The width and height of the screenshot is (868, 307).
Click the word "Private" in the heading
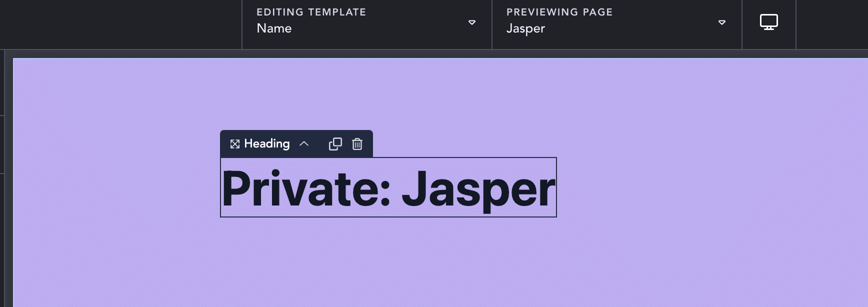click(x=299, y=188)
